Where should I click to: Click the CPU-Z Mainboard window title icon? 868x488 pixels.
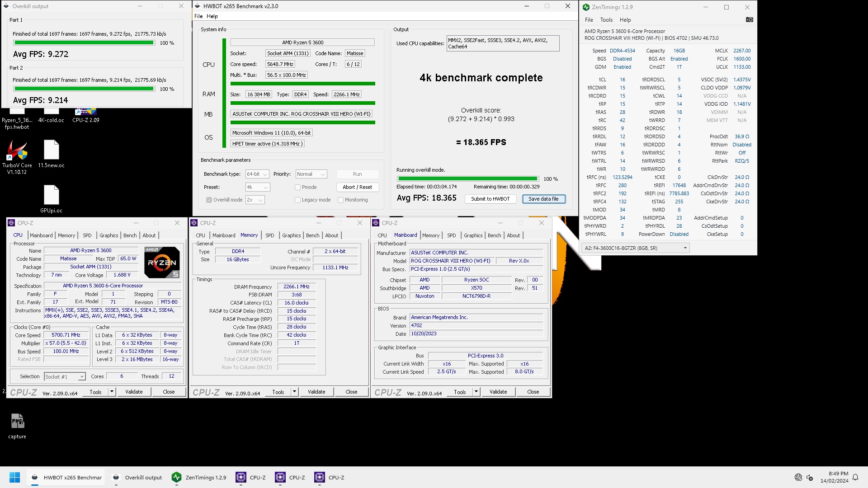[x=376, y=223]
